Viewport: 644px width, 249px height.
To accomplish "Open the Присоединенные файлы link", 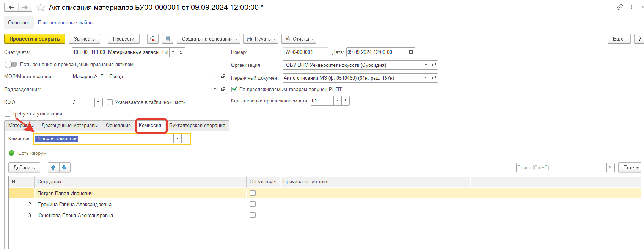I will tap(65, 23).
